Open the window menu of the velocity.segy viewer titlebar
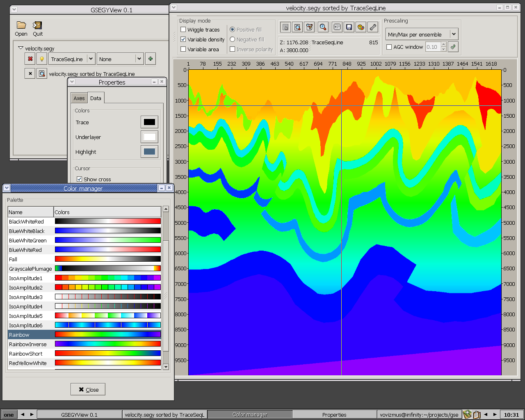 [174, 7]
